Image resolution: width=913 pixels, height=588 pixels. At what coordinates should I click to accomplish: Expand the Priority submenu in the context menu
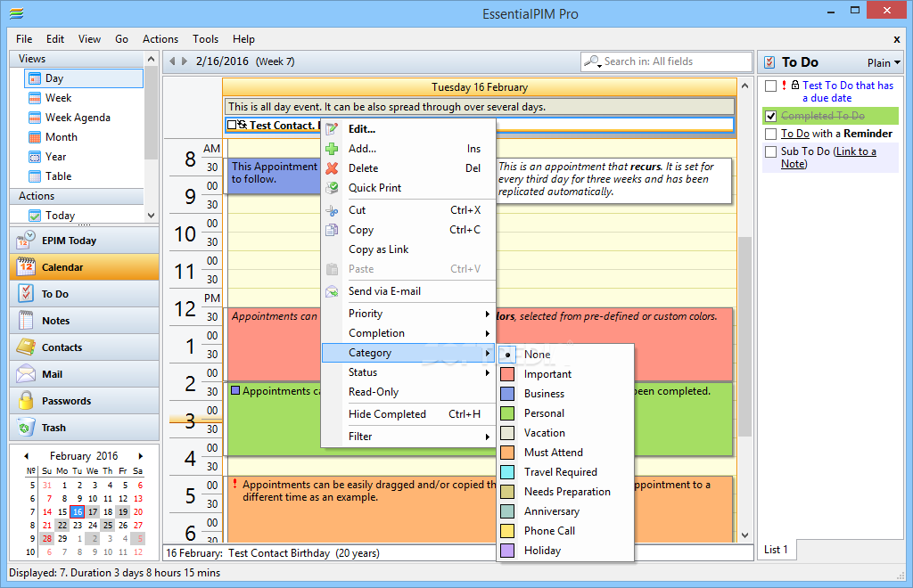(x=366, y=314)
